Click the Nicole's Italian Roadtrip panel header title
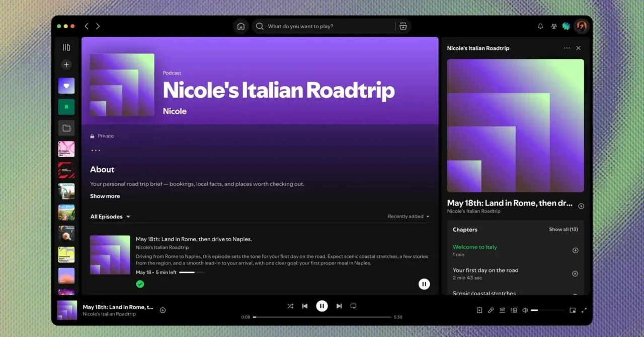Screen dimensions: 644x337 coord(478,48)
